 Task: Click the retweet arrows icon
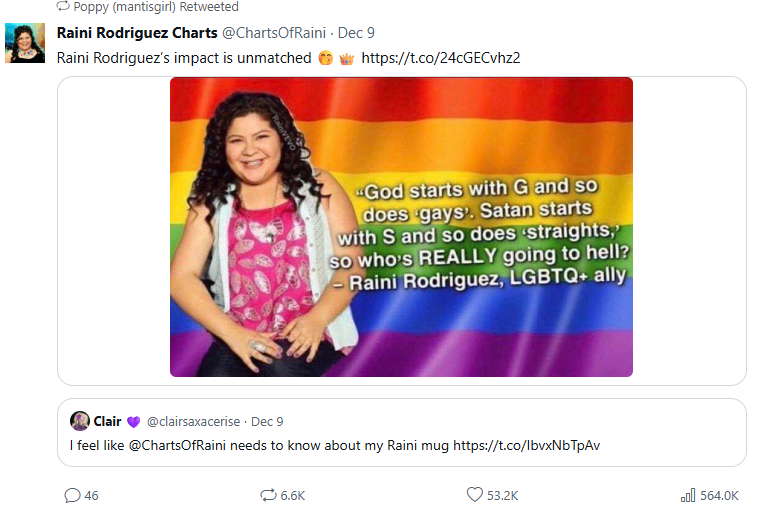pyautogui.click(x=268, y=495)
